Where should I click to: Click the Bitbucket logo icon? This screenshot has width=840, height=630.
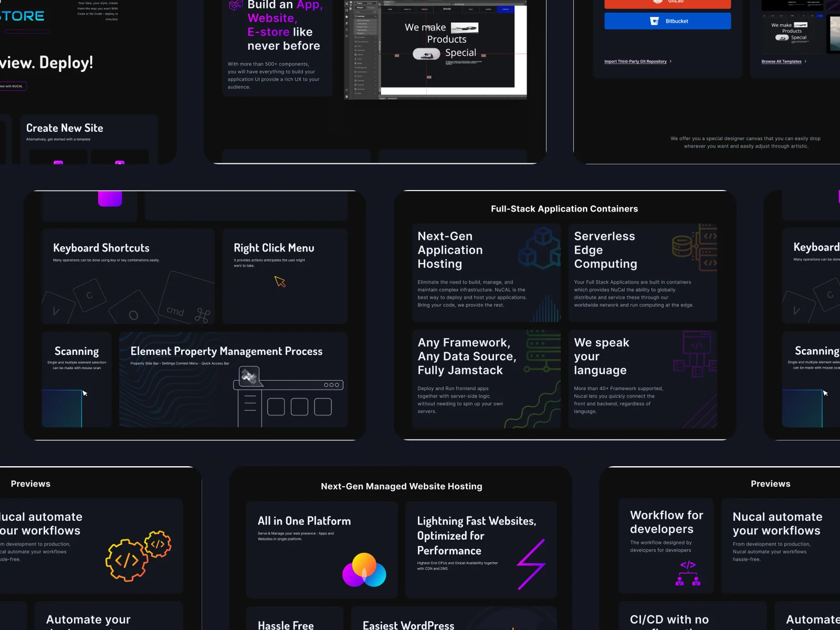pyautogui.click(x=654, y=21)
